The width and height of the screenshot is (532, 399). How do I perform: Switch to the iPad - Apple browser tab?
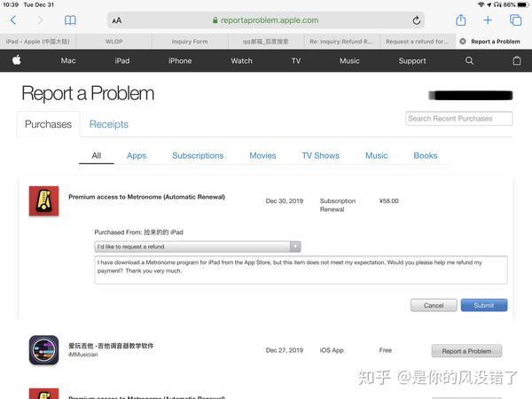[37, 42]
